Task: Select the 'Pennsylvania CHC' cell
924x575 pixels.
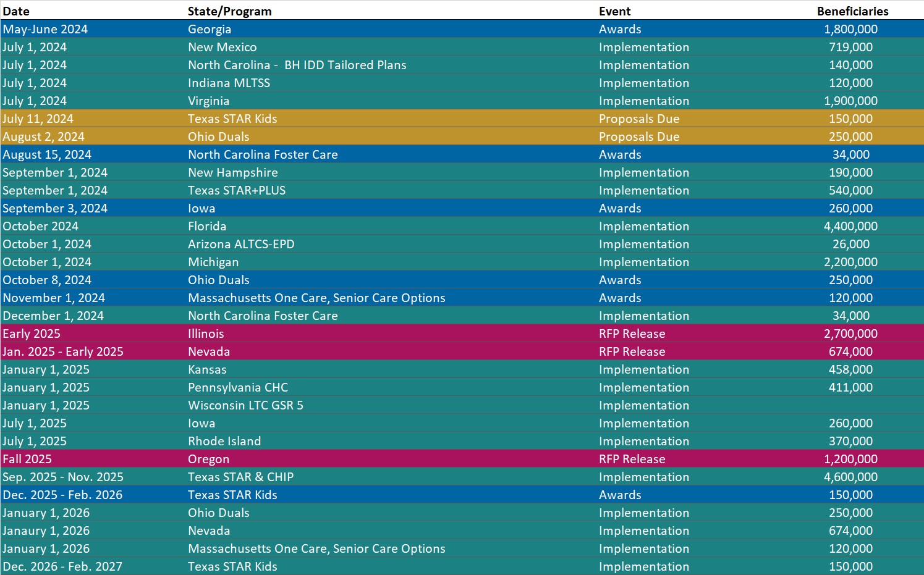Action: click(238, 387)
